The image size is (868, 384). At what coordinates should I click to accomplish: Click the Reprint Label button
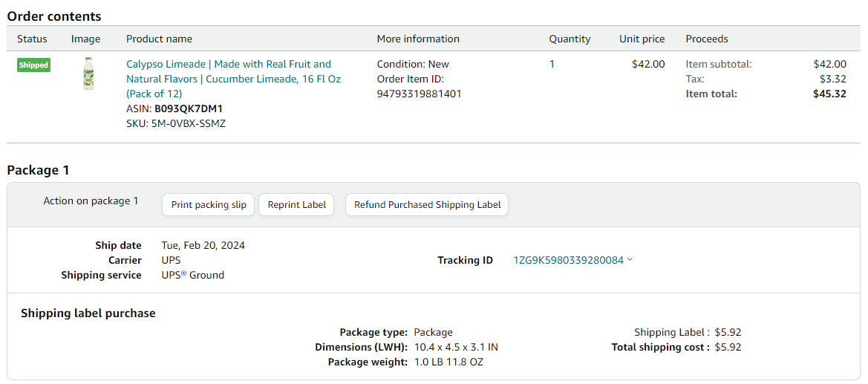coord(297,204)
